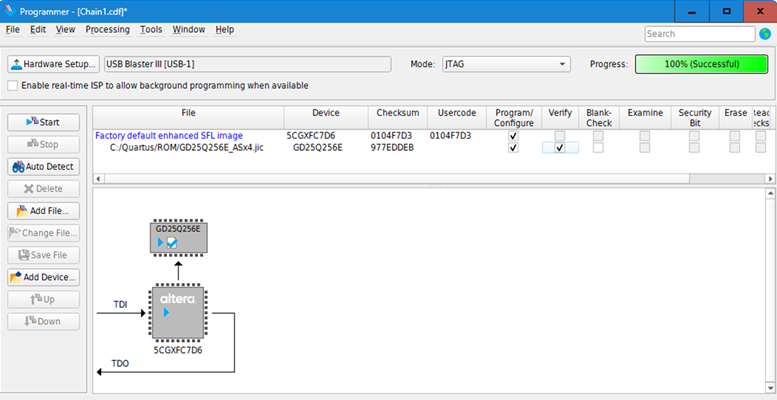Move the selected device Down
Screen dimensions: 777x400
click(43, 321)
